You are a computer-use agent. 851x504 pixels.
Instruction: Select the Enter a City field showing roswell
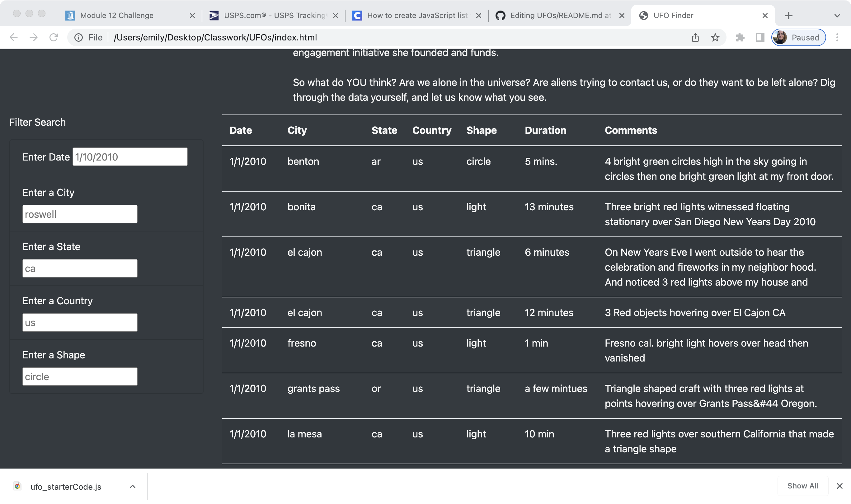79,214
